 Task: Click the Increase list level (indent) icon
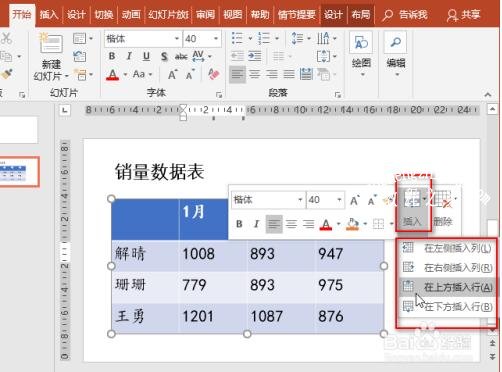coord(255,56)
